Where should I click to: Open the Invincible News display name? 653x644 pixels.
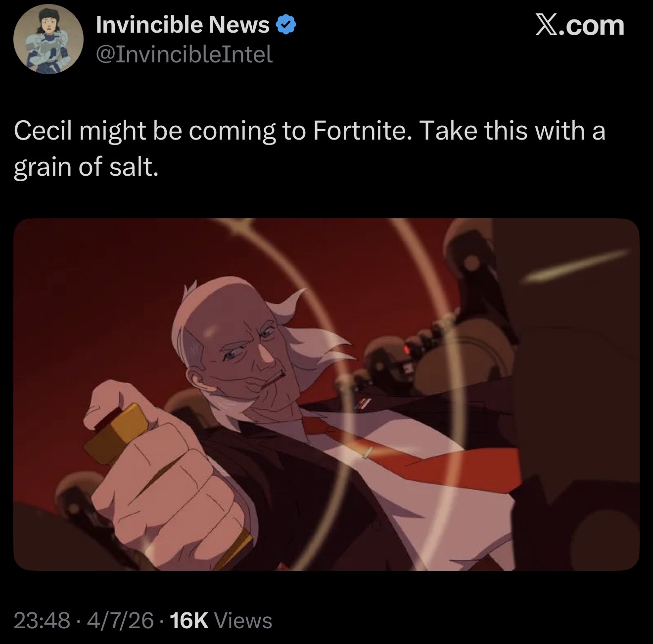click(x=183, y=24)
